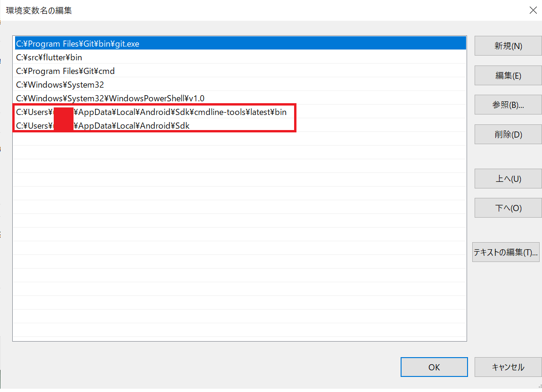Click the 編集(E) button
The width and height of the screenshot is (542, 392).
coord(508,75)
